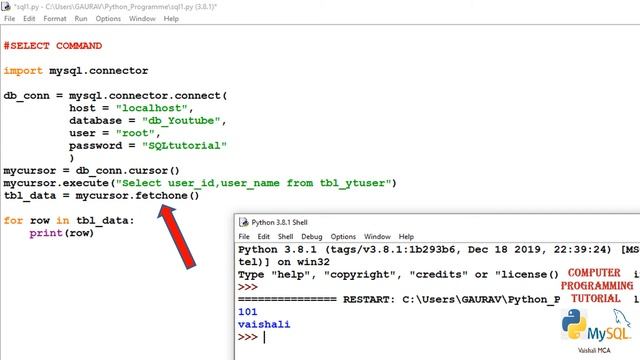
Task: Click the mycursor.fetchone() call
Action: pyautogui.click(x=137, y=196)
